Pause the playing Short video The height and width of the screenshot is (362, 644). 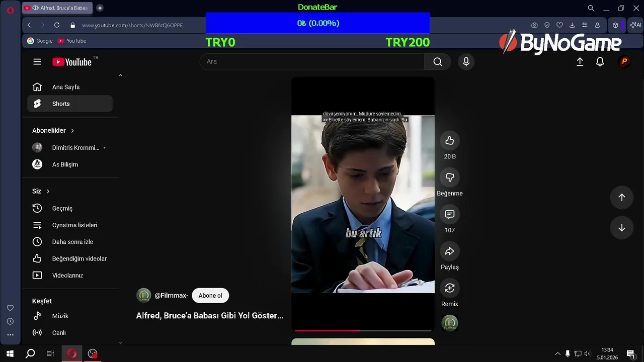pos(363,204)
